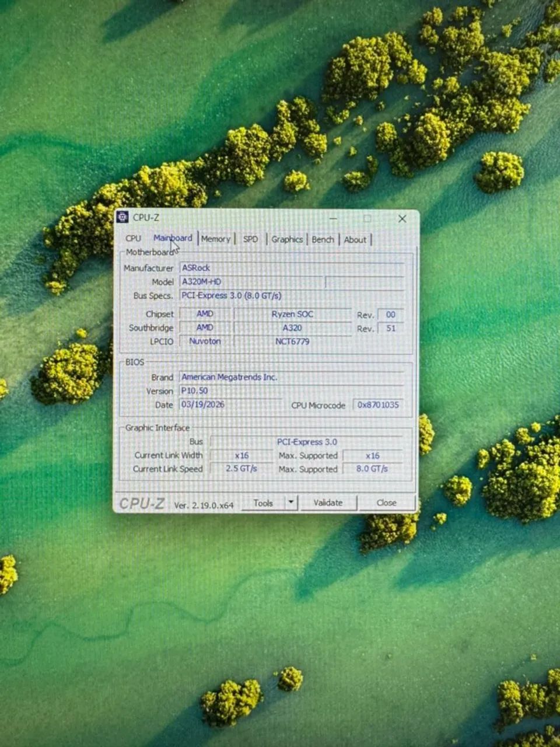Screen dimensions: 560x747
Task: Click the Validate button
Action: click(x=328, y=502)
